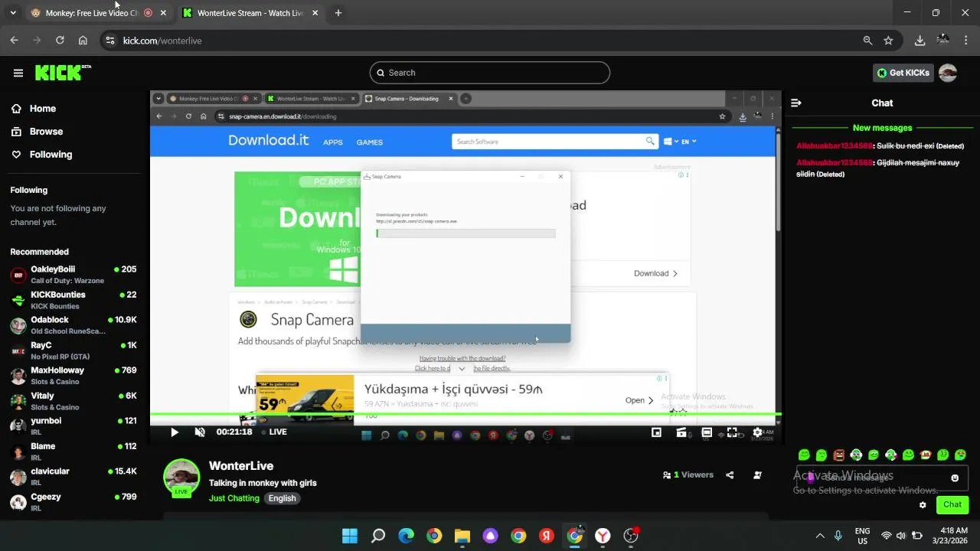Click the green Chat send button
Viewport: 980px width, 551px height.
pyautogui.click(x=952, y=504)
